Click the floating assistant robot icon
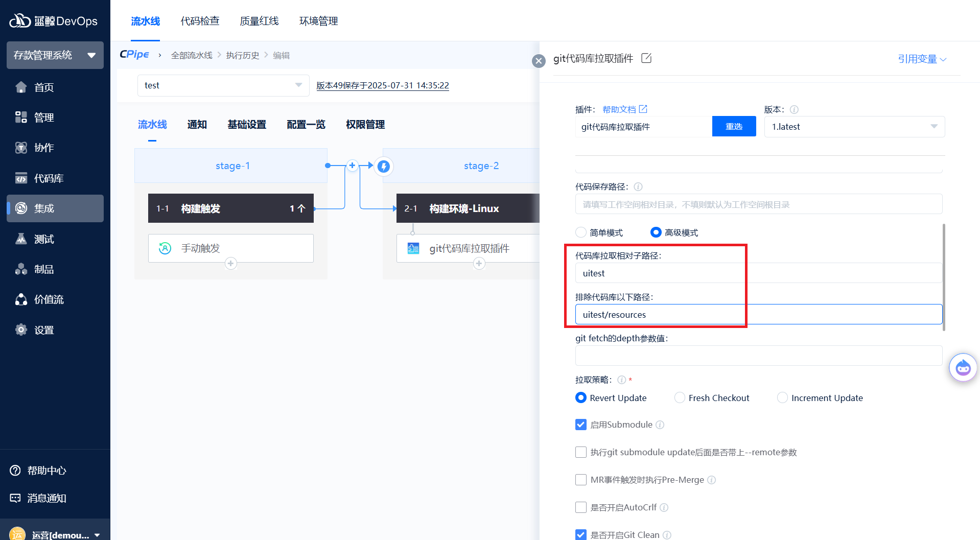The image size is (980, 540). [963, 367]
